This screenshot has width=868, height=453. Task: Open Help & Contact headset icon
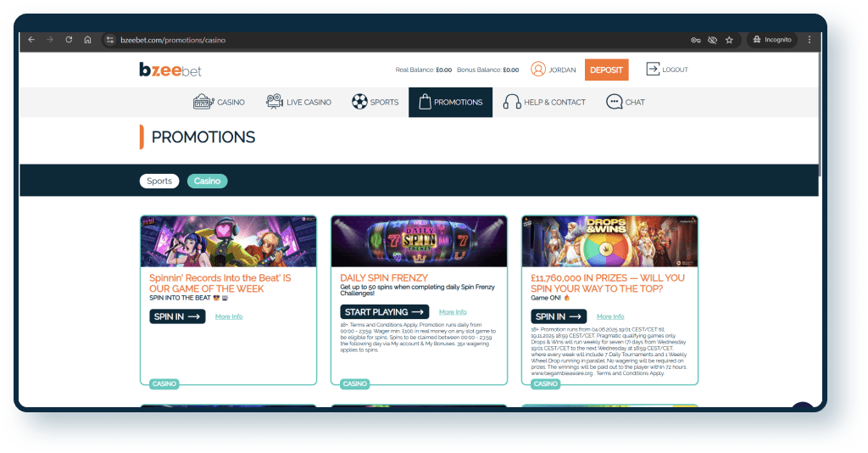511,102
